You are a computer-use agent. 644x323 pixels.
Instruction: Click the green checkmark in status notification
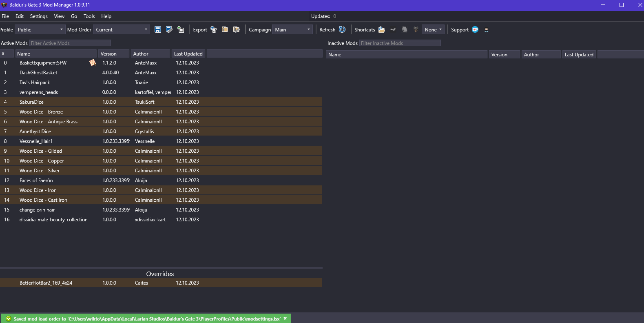pyautogui.click(x=8, y=319)
